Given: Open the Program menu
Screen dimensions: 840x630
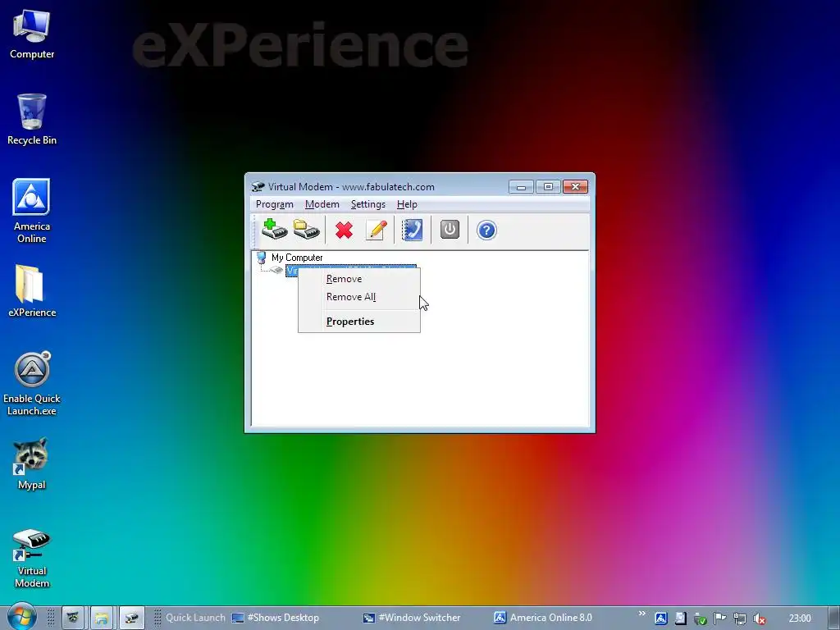Looking at the screenshot, I should pyautogui.click(x=274, y=204).
